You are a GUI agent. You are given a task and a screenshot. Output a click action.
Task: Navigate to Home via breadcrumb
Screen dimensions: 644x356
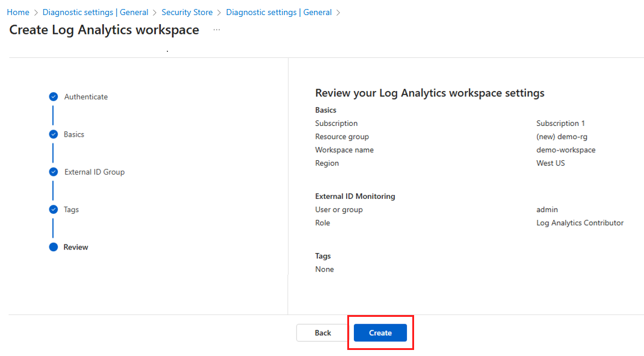point(17,12)
